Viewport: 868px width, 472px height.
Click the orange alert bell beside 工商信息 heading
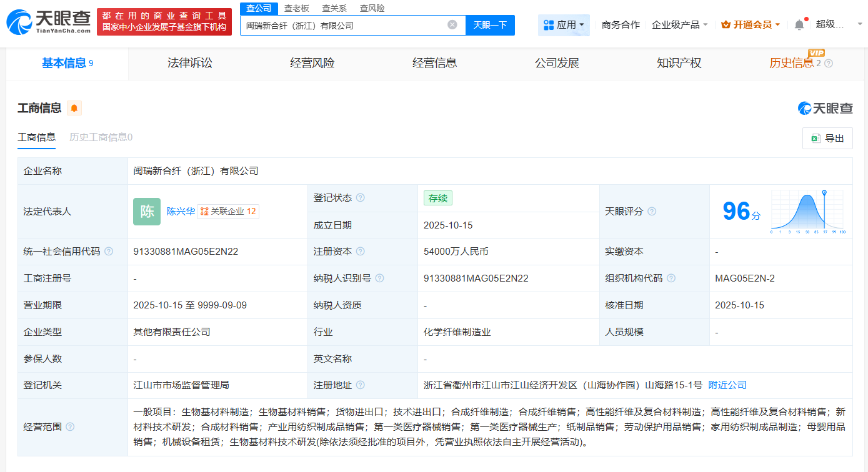(74, 107)
